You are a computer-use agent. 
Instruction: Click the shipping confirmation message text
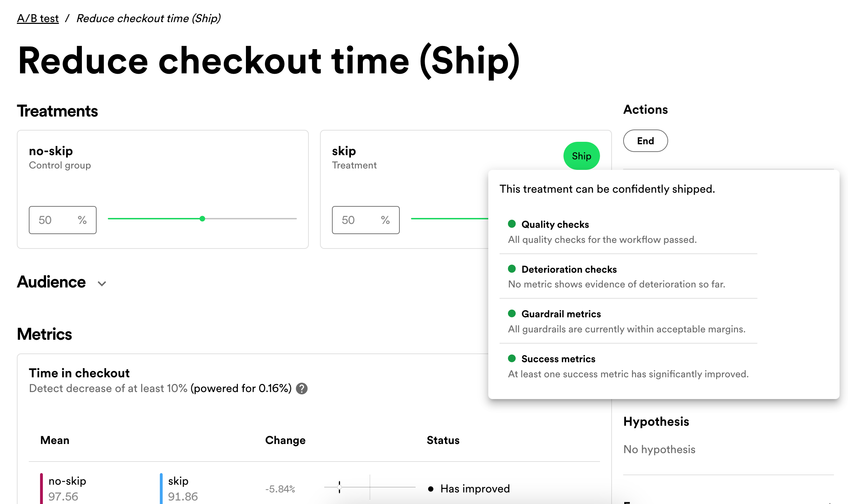click(607, 188)
